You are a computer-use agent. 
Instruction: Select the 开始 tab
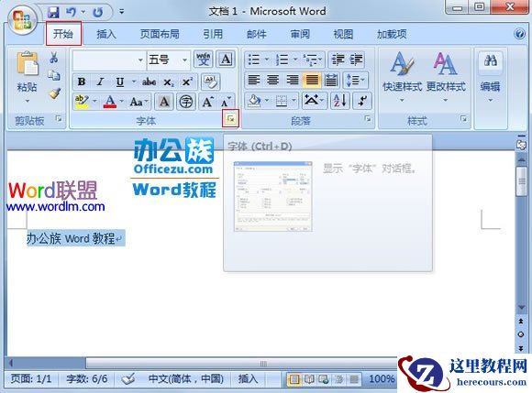click(63, 34)
